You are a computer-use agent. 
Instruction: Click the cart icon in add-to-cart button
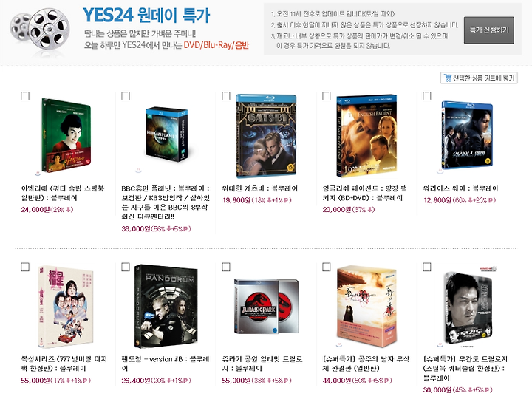click(448, 78)
